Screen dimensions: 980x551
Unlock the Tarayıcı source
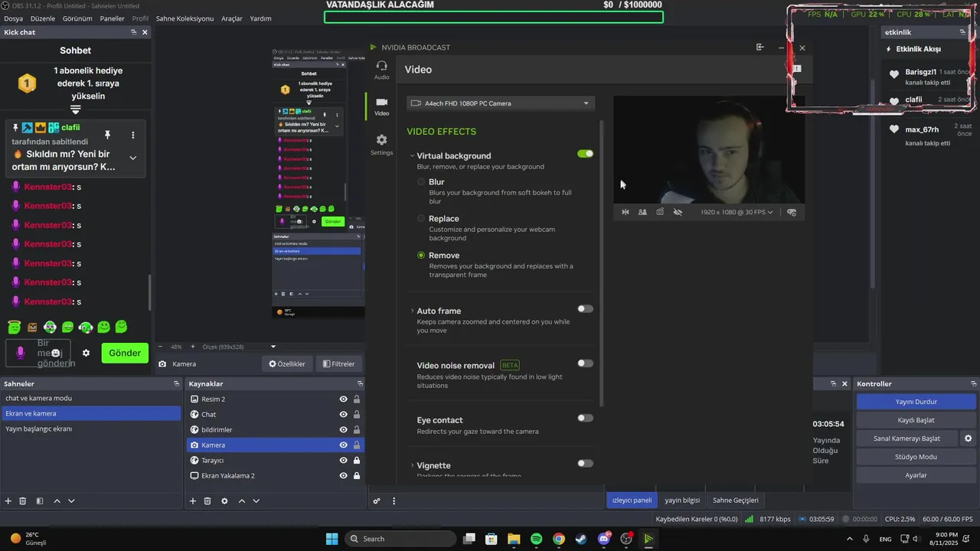357,460
